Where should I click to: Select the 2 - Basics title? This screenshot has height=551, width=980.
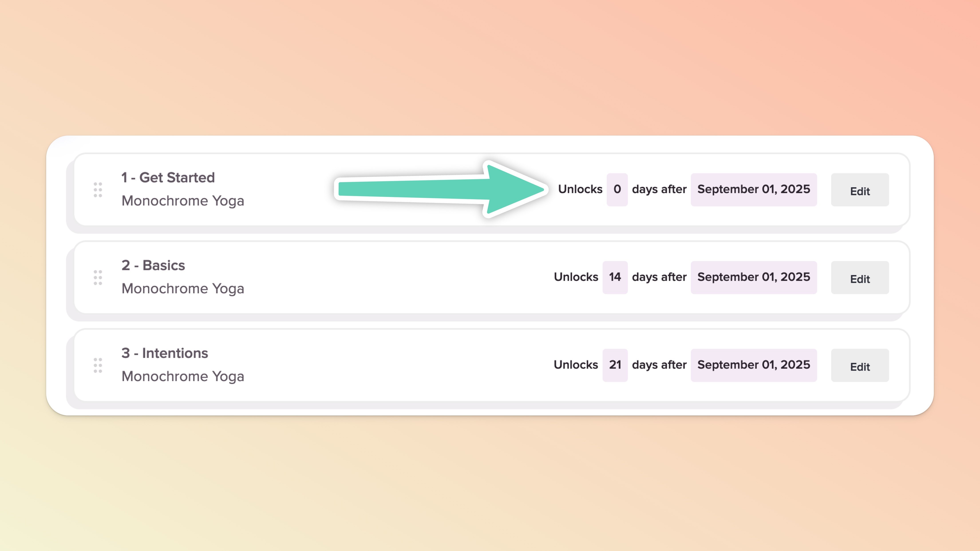[153, 266]
